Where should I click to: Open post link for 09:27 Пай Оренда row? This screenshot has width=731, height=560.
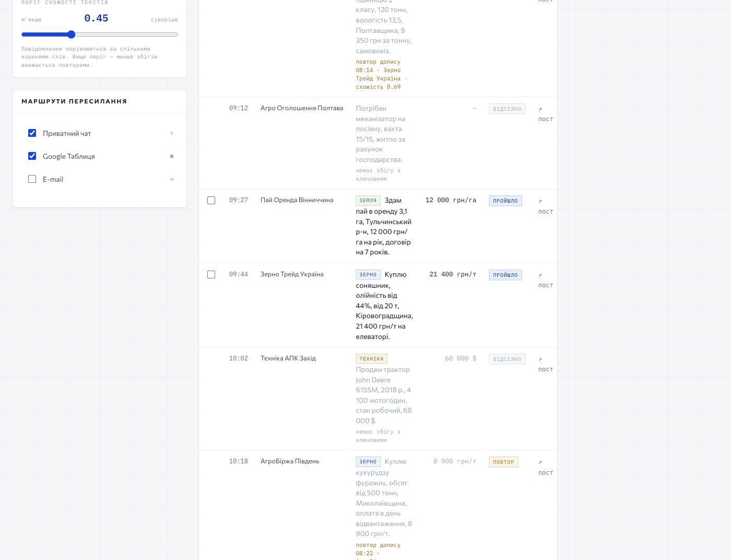[x=545, y=206]
